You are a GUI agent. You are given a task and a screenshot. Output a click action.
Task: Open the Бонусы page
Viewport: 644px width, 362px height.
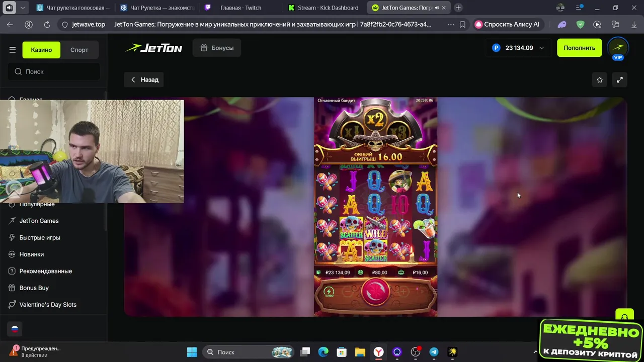click(217, 48)
